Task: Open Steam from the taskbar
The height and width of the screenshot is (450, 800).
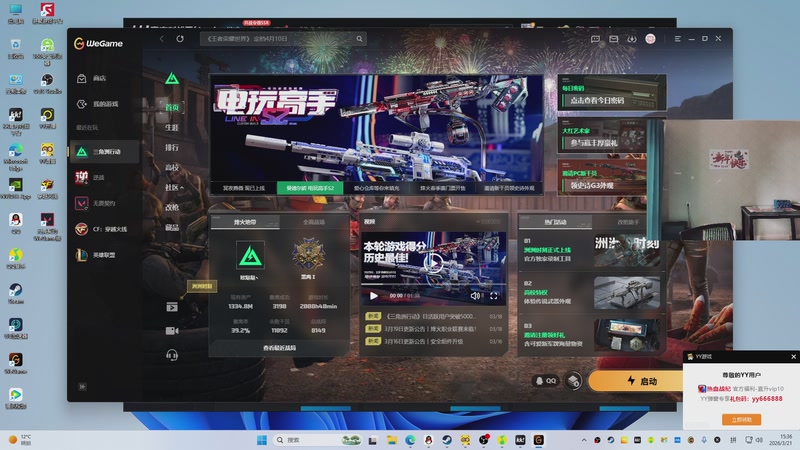Action: (446, 440)
